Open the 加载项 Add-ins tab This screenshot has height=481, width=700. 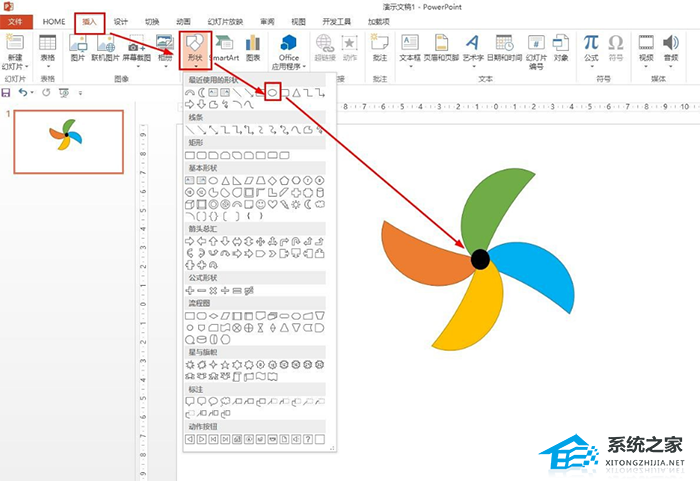point(379,21)
